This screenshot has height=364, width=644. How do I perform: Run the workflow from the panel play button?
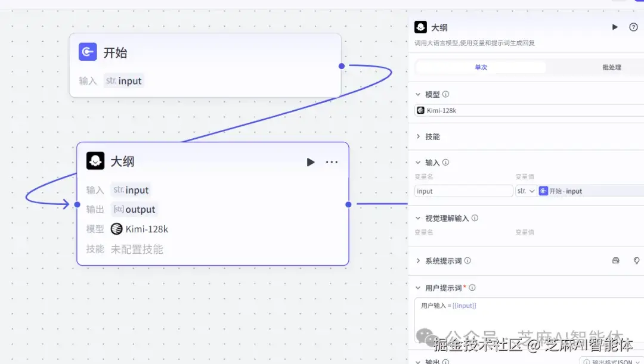(614, 27)
